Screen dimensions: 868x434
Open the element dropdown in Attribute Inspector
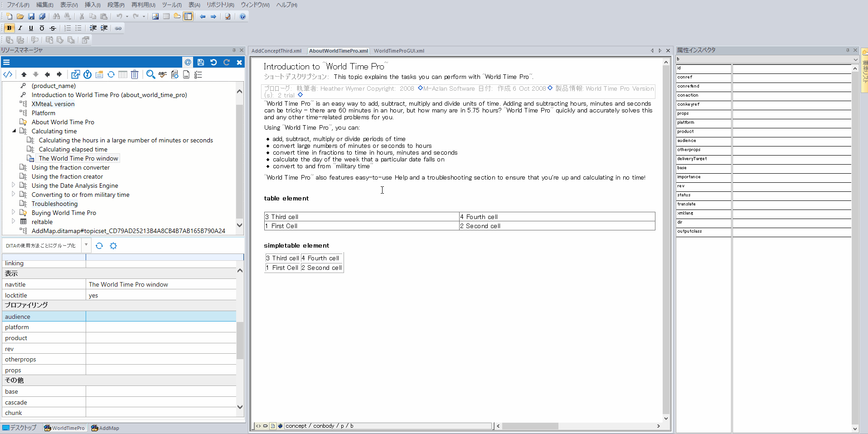855,59
